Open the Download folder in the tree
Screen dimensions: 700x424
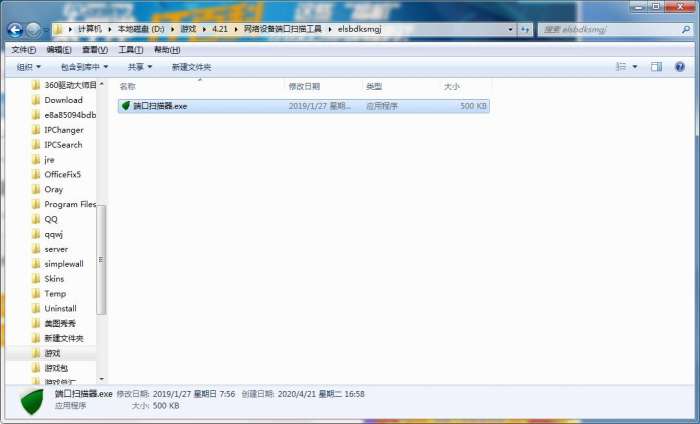point(58,100)
